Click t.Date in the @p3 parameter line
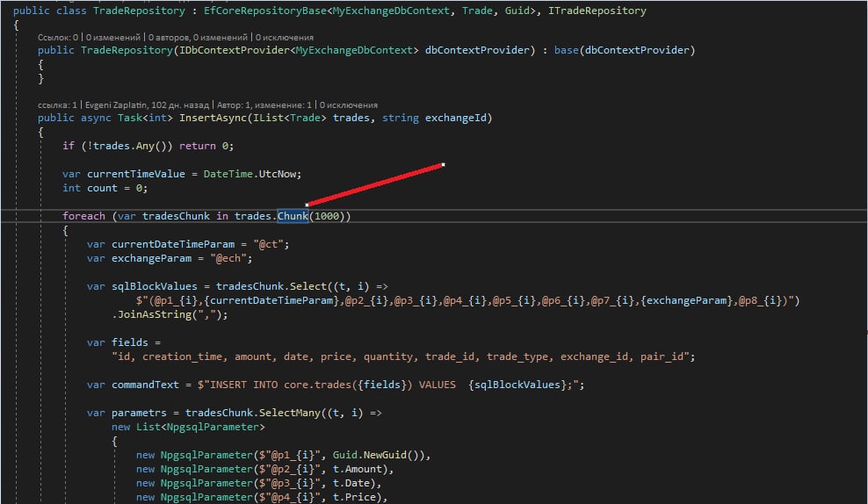The width and height of the screenshot is (868, 504). [x=351, y=483]
